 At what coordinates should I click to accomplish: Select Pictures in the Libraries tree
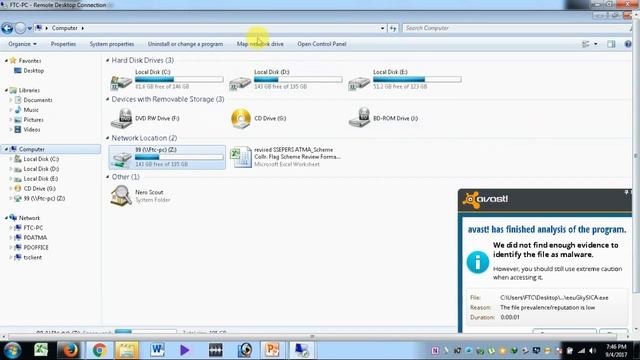click(33, 120)
